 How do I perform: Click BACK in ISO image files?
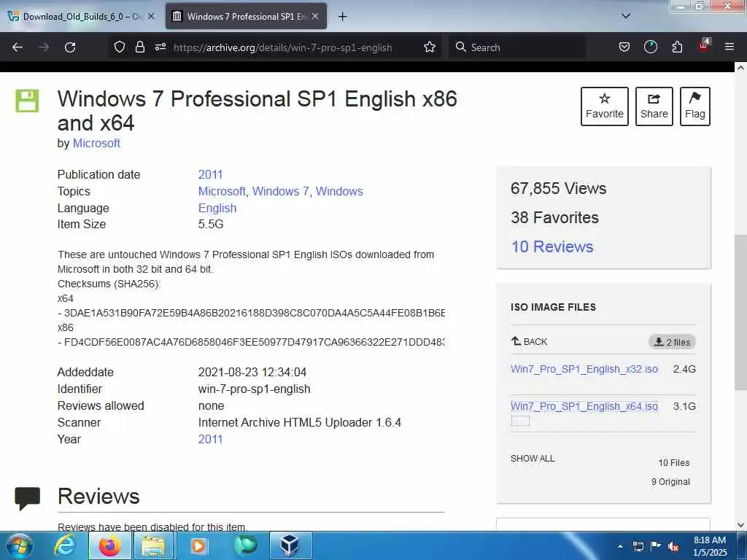point(530,341)
